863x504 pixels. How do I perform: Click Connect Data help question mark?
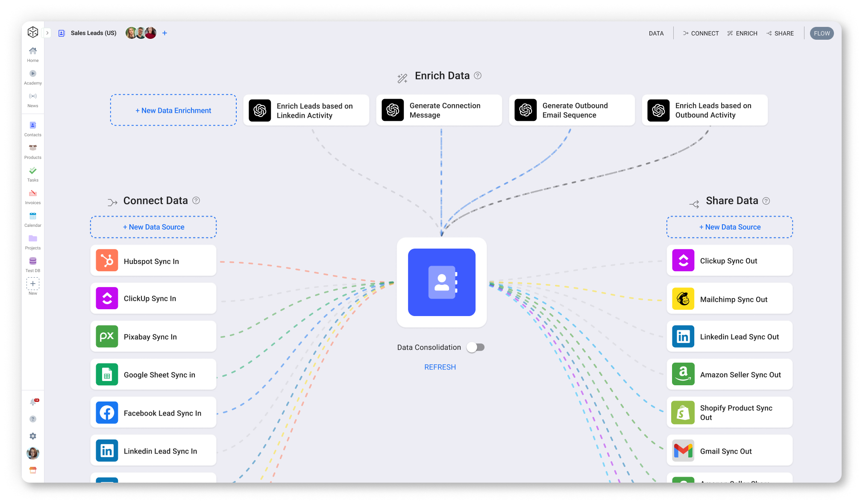196,200
